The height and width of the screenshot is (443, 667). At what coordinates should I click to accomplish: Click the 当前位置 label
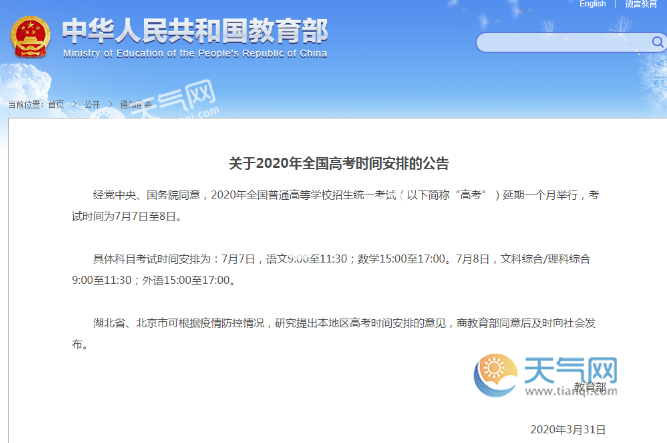pyautogui.click(x=25, y=104)
